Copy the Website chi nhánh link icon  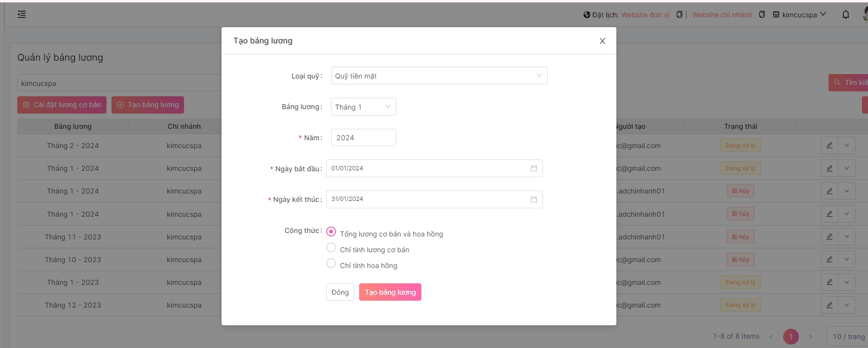tap(761, 15)
